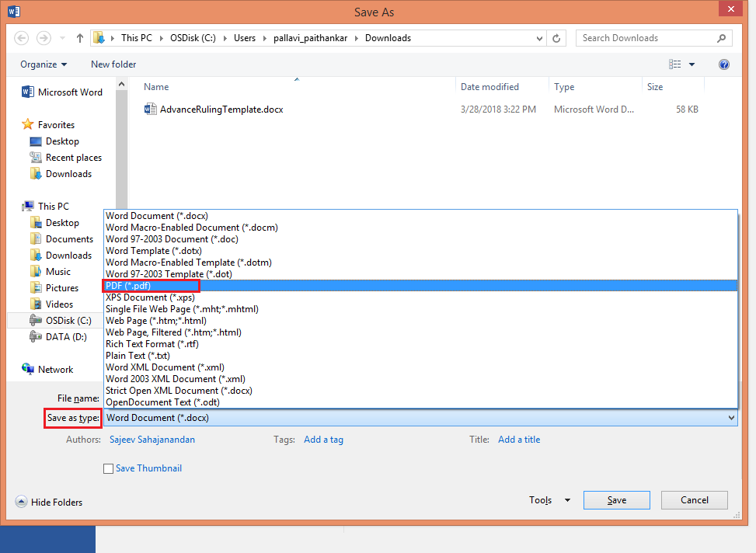This screenshot has width=756, height=553.
Task: Select AdvanceRulingTemplate.docx file
Action: 214,110
